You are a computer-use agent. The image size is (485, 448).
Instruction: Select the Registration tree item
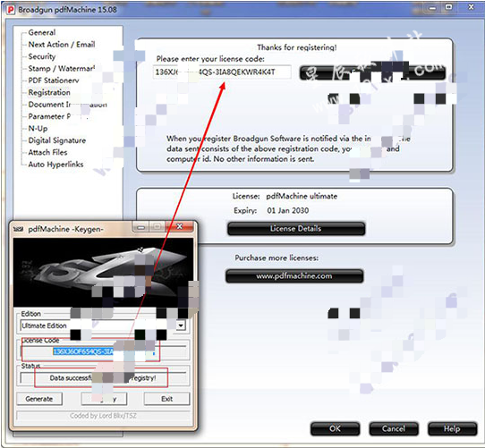(49, 92)
